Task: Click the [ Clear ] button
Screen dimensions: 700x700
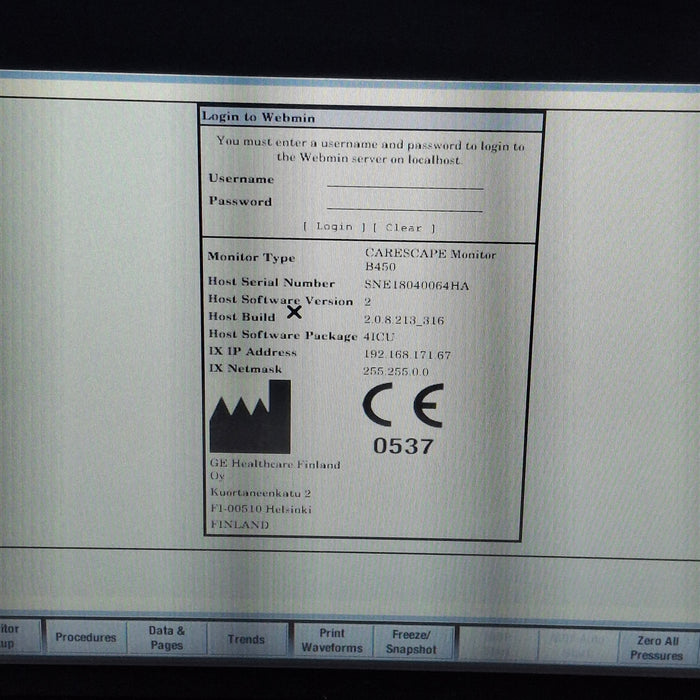Action: [404, 228]
